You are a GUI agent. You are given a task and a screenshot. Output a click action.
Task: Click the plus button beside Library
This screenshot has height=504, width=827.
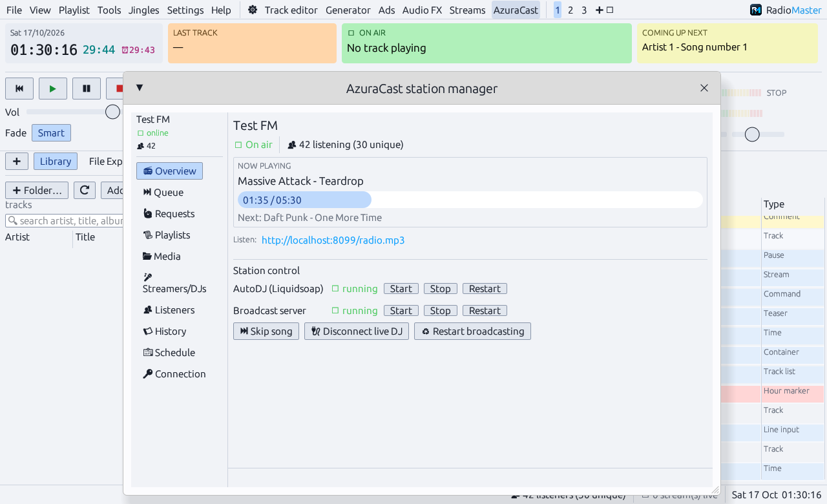[x=17, y=161]
